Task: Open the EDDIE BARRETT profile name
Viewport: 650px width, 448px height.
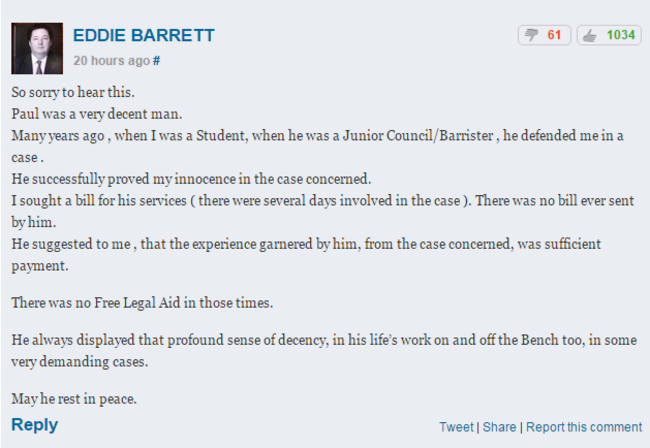Action: pyautogui.click(x=144, y=35)
